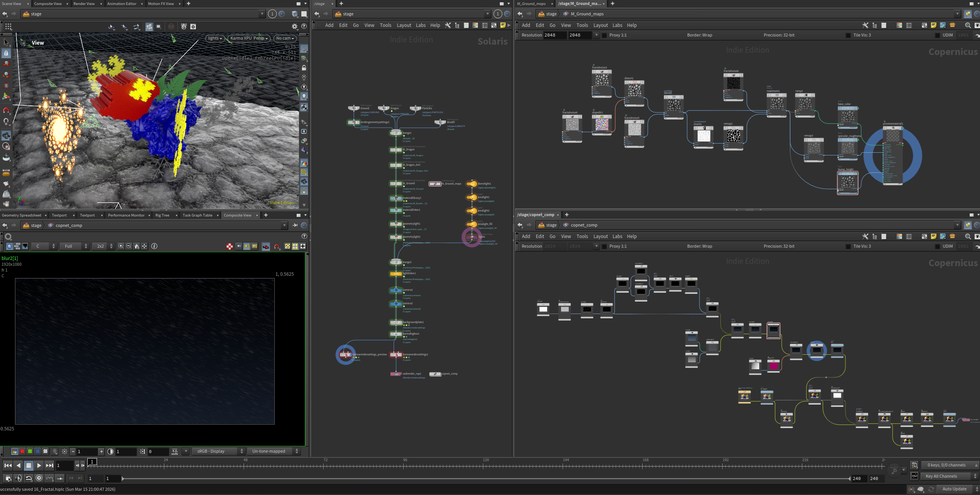Open the Labs menu in the stage network

pyautogui.click(x=421, y=25)
